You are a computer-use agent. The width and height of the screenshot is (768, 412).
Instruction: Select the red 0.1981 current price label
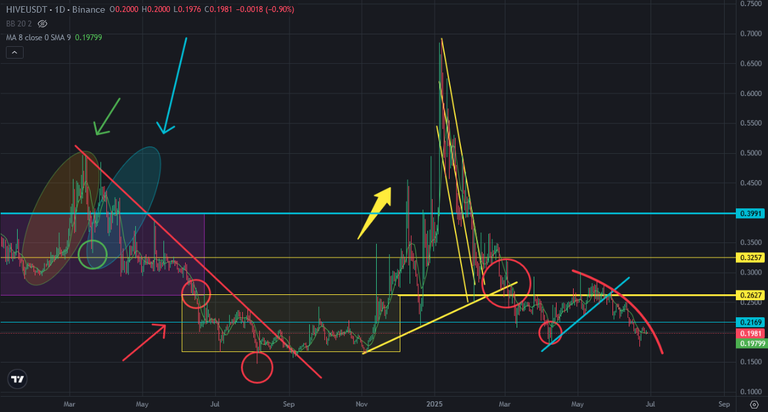(x=750, y=334)
